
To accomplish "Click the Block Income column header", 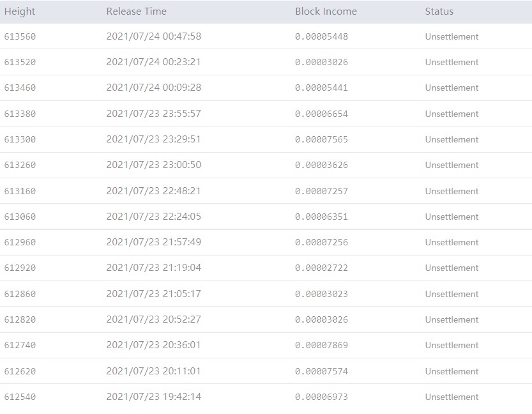I will 326,11.
